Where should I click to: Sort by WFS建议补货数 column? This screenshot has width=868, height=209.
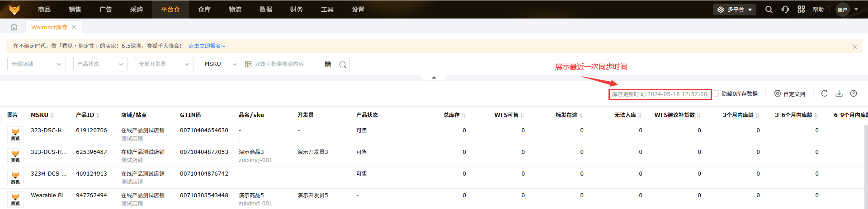coord(699,116)
